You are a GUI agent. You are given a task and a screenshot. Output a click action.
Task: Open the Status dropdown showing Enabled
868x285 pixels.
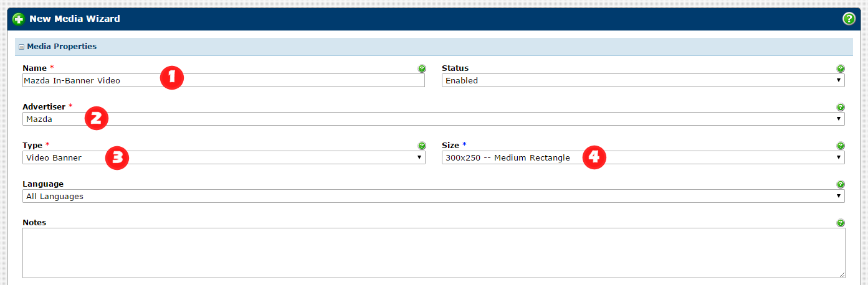[642, 80]
